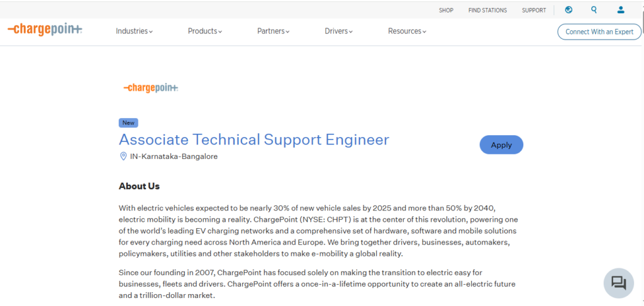Viewport: 644px width, 306px height.
Task: Click the About Us heading
Action: tap(139, 186)
